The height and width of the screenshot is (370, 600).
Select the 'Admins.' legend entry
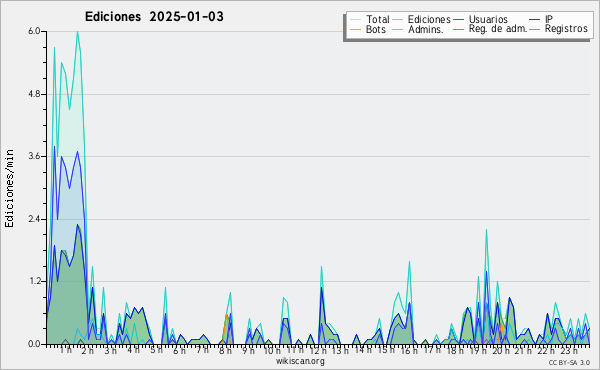426,29
